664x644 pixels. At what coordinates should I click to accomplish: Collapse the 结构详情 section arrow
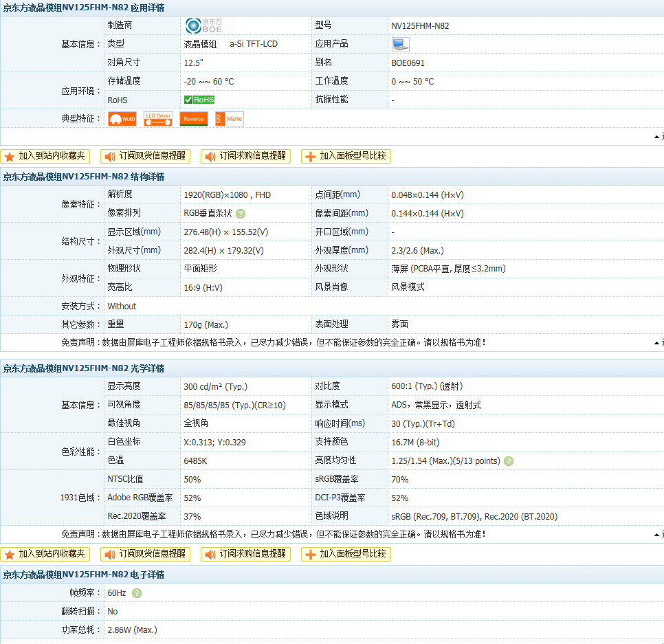click(659, 342)
